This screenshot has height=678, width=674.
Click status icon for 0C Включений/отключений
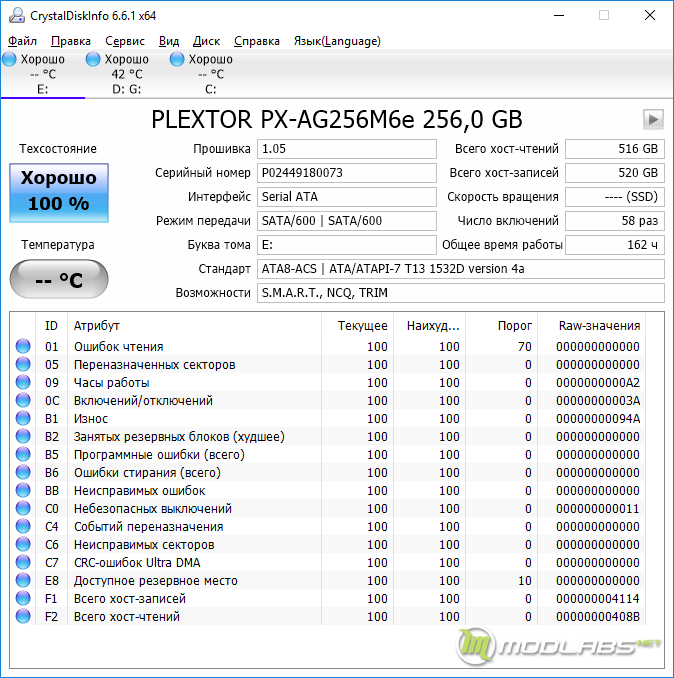pyautogui.click(x=23, y=400)
